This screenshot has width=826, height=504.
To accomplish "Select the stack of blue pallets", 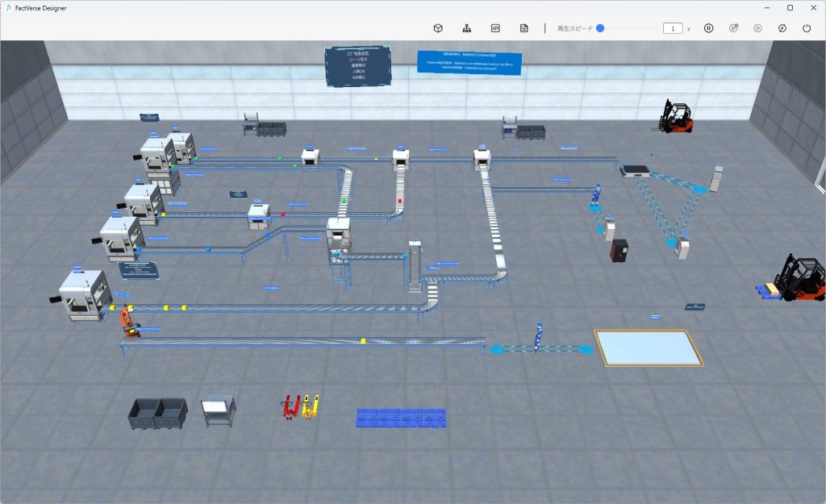I will coord(401,417).
